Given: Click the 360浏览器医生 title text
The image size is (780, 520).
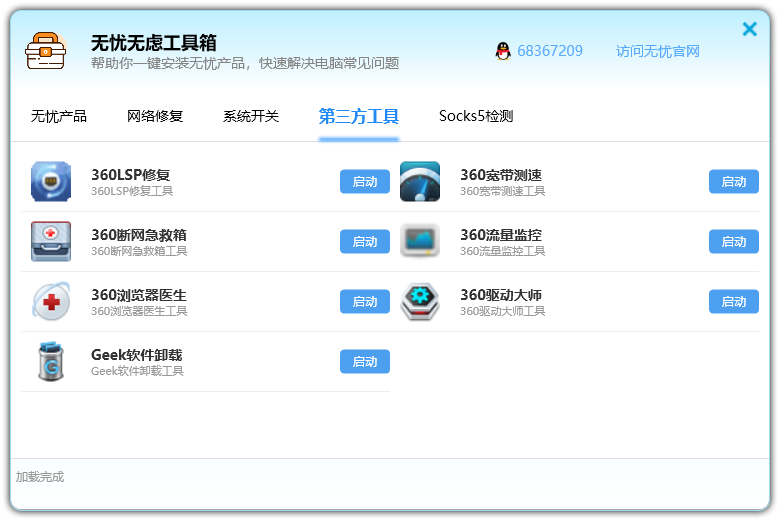Looking at the screenshot, I should [x=139, y=295].
